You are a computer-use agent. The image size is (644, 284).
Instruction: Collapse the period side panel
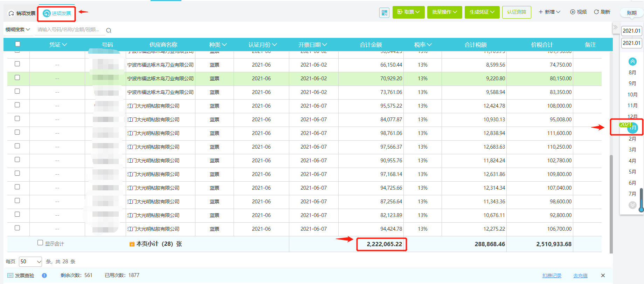coord(615,27)
